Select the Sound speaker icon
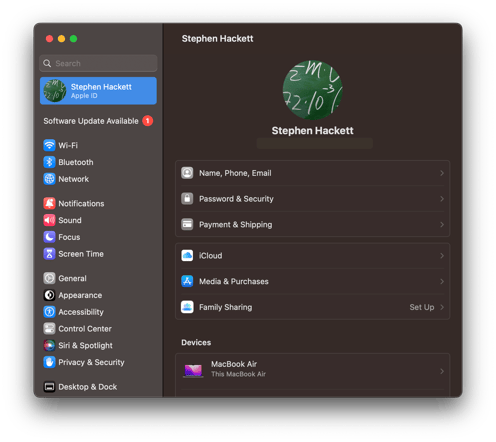Image resolution: width=496 pixels, height=442 pixels. point(49,220)
